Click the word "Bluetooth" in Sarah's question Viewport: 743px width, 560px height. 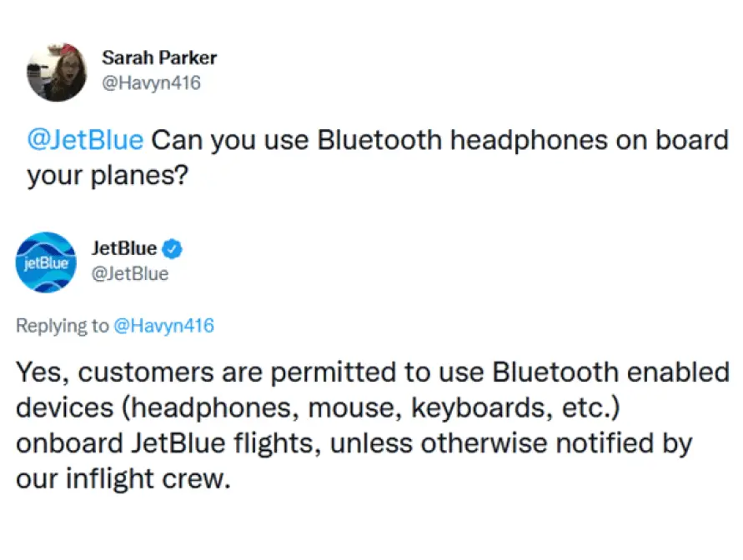coord(379,140)
